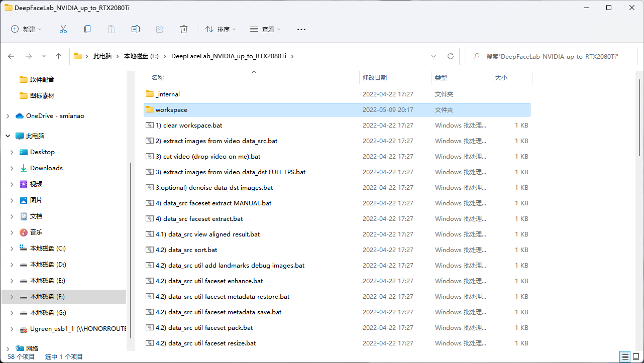This screenshot has height=363, width=644.
Task: Expand 本地磁盘 (E:) tree chevron
Action: tap(12, 281)
